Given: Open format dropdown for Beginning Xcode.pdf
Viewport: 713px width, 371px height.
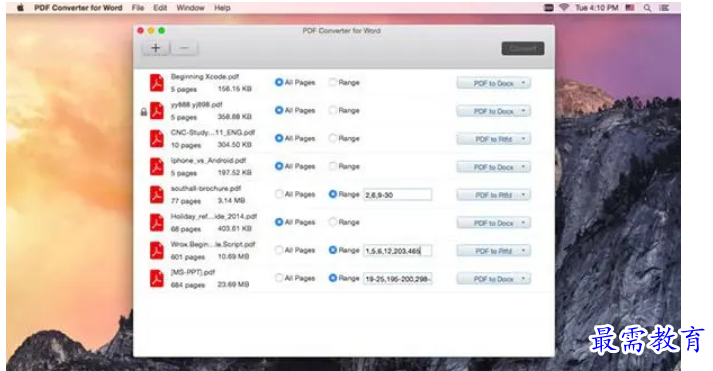Looking at the screenshot, I should click(x=493, y=83).
